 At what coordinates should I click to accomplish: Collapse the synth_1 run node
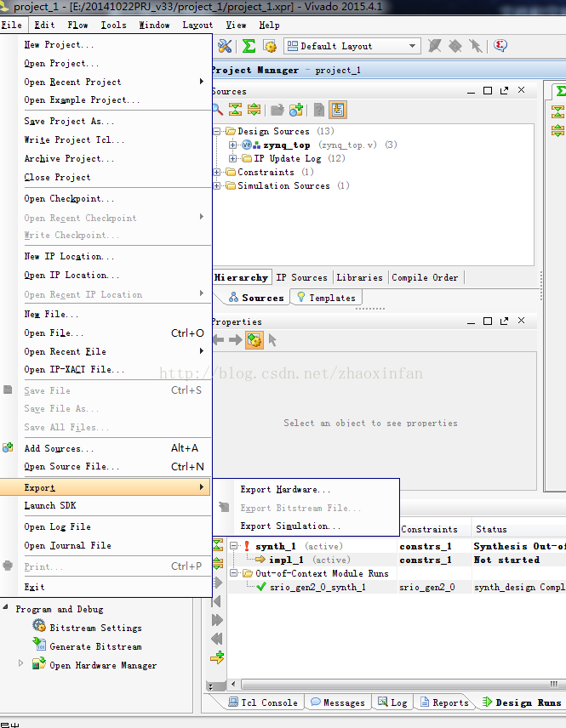234,546
